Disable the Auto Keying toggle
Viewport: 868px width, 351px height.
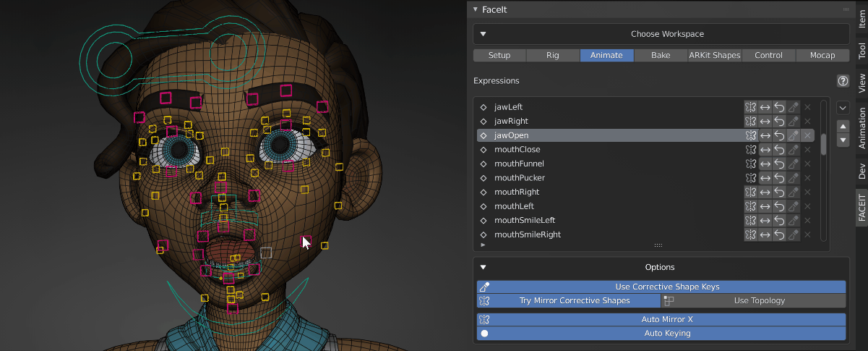661,334
